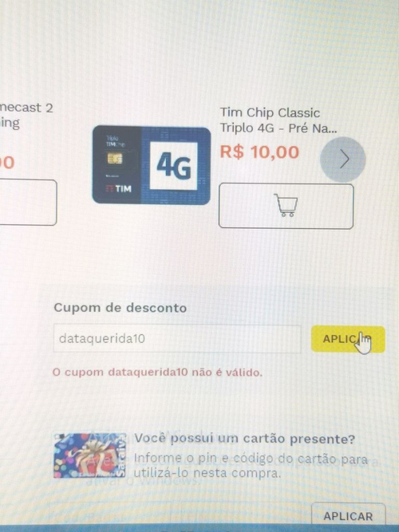This screenshot has height=532, width=399.
Task: Advance the product carousel with the right arrow
Action: (342, 160)
